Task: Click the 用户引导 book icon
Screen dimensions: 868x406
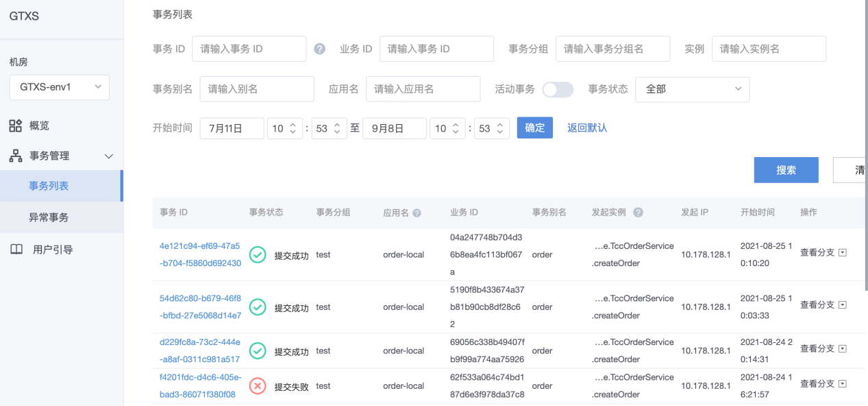Action: point(16,250)
